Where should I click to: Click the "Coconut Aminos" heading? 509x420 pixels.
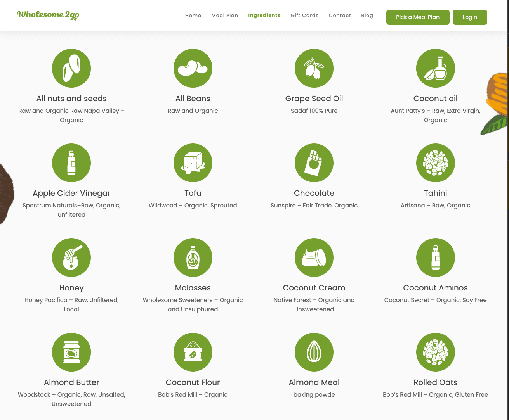[436, 288]
